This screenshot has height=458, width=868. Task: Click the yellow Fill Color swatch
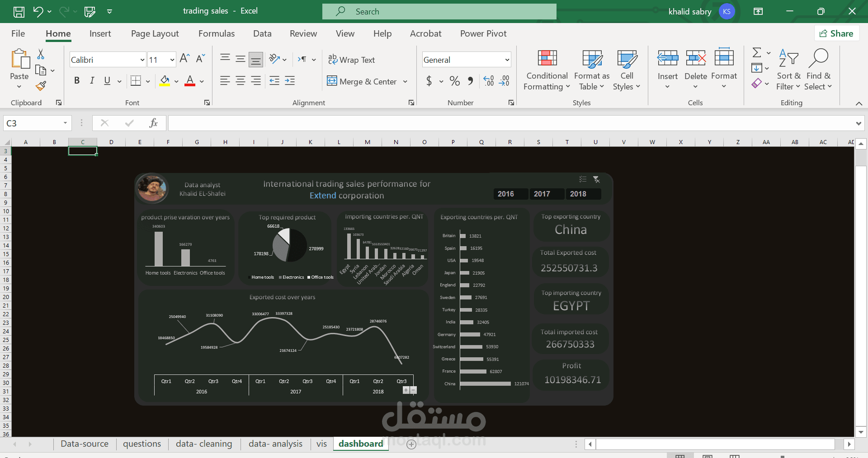click(165, 81)
